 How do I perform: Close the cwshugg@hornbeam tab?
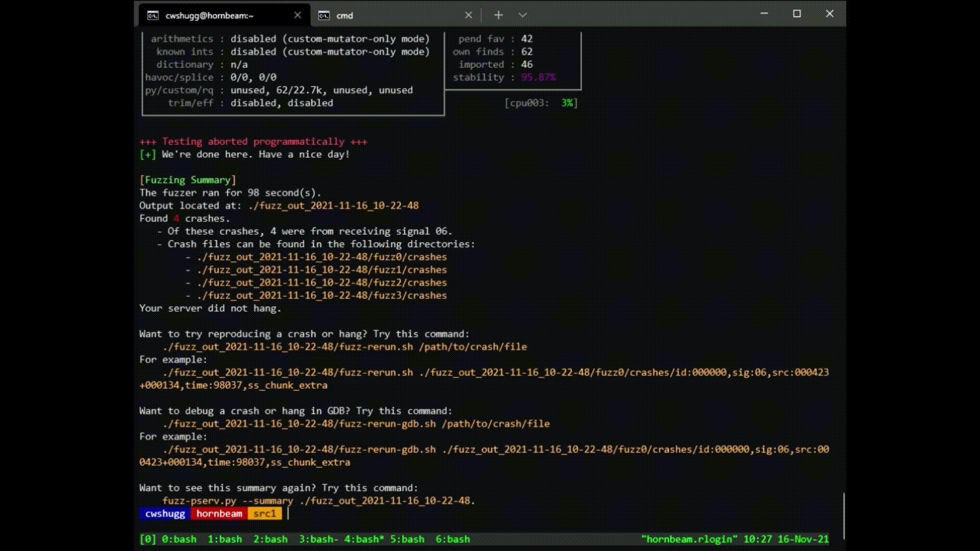pos(298,15)
